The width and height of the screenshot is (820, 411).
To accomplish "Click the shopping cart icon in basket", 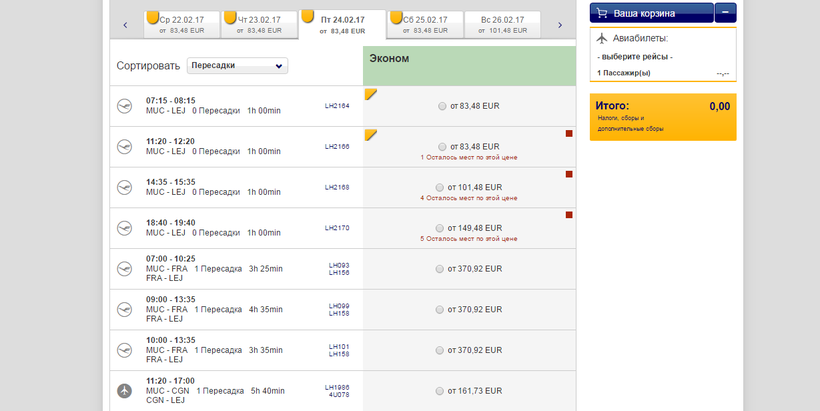I will click(601, 14).
